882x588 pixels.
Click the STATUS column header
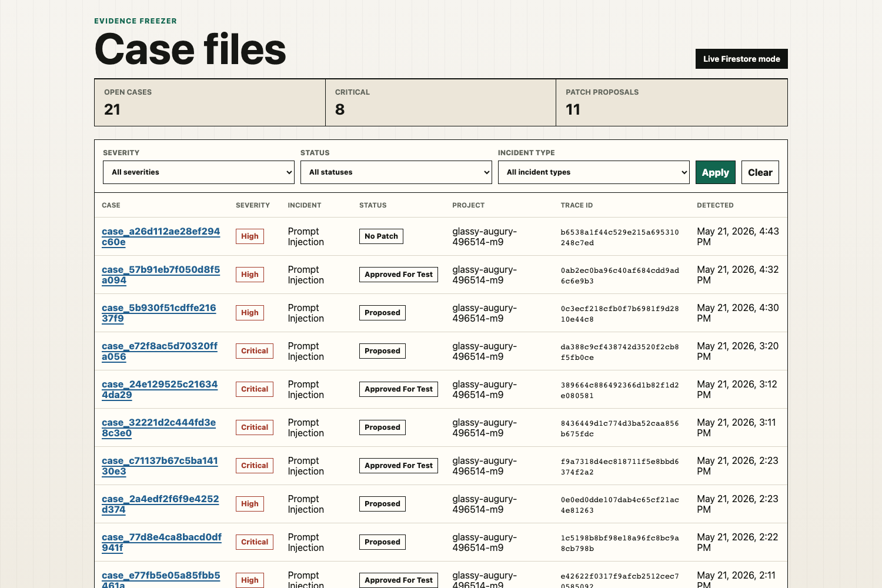coord(373,205)
